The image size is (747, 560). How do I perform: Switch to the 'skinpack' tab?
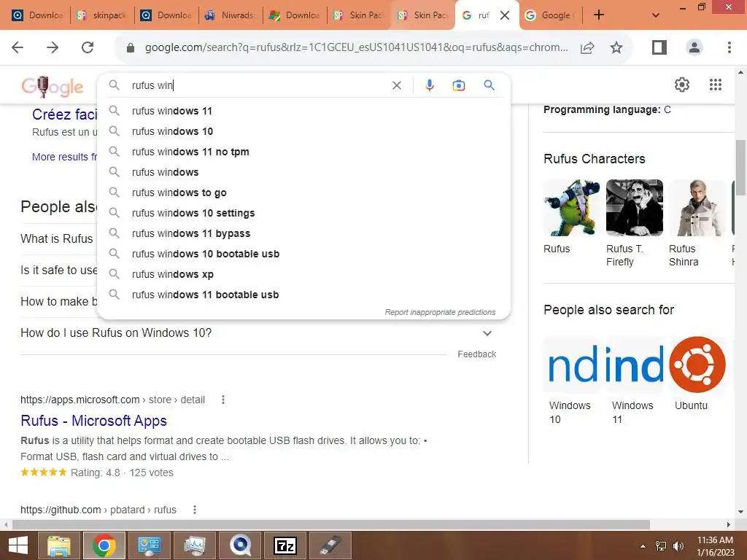(102, 15)
